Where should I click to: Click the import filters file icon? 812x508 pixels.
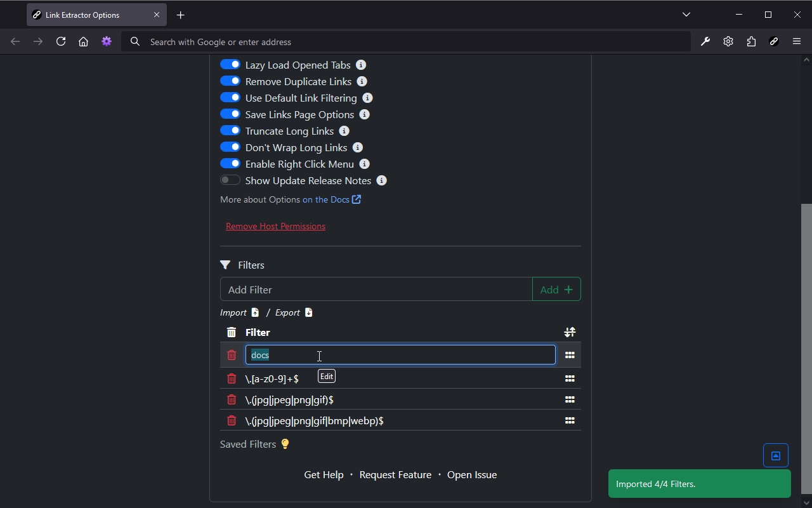click(x=256, y=312)
